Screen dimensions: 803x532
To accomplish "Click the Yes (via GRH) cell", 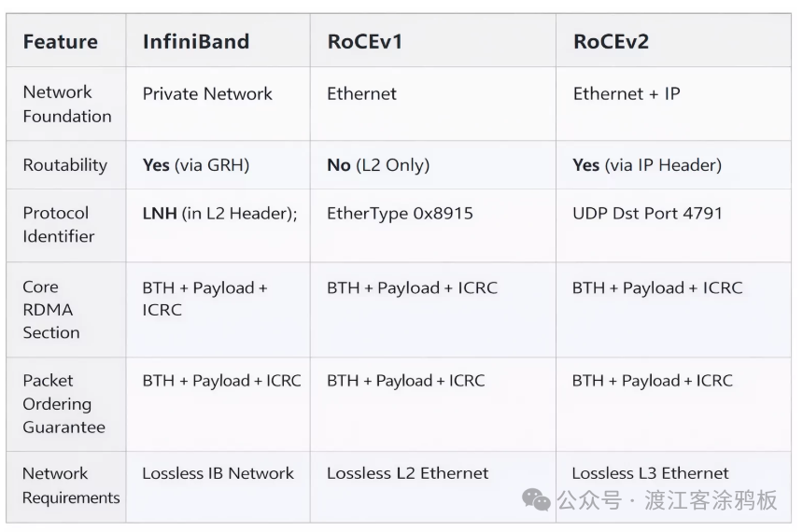I will click(196, 165).
